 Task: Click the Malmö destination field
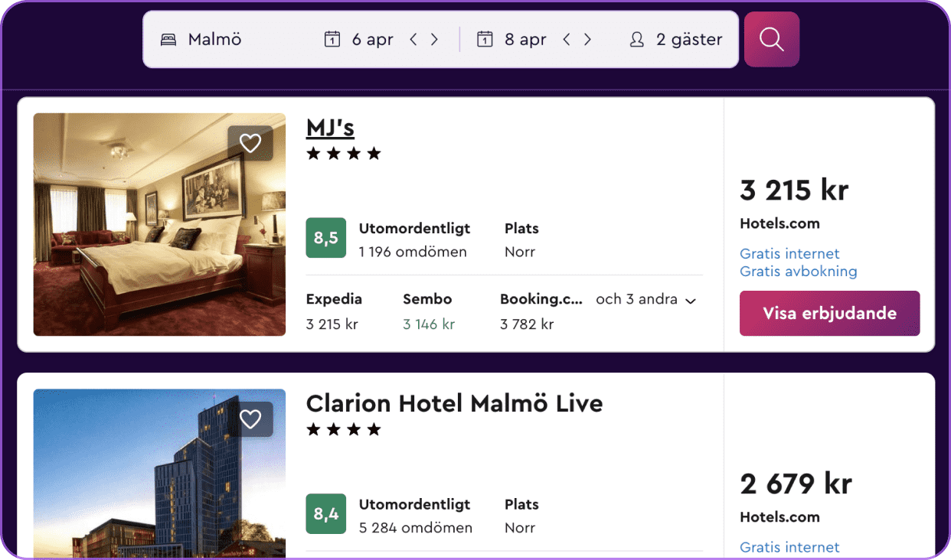click(x=215, y=40)
